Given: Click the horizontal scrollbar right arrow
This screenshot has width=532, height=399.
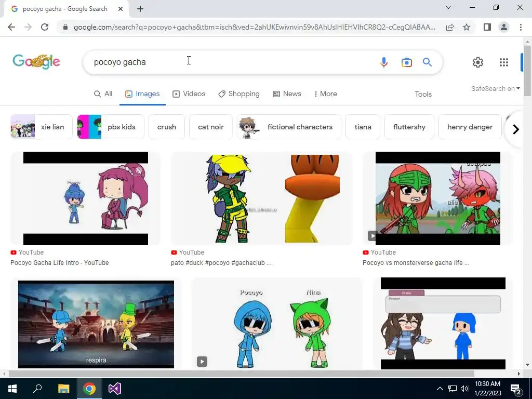Looking at the screenshot, I should point(519,374).
